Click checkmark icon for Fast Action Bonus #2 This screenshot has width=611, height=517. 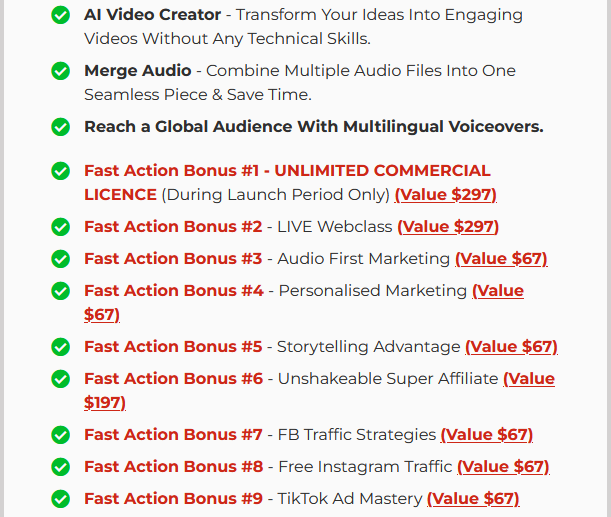pos(61,227)
